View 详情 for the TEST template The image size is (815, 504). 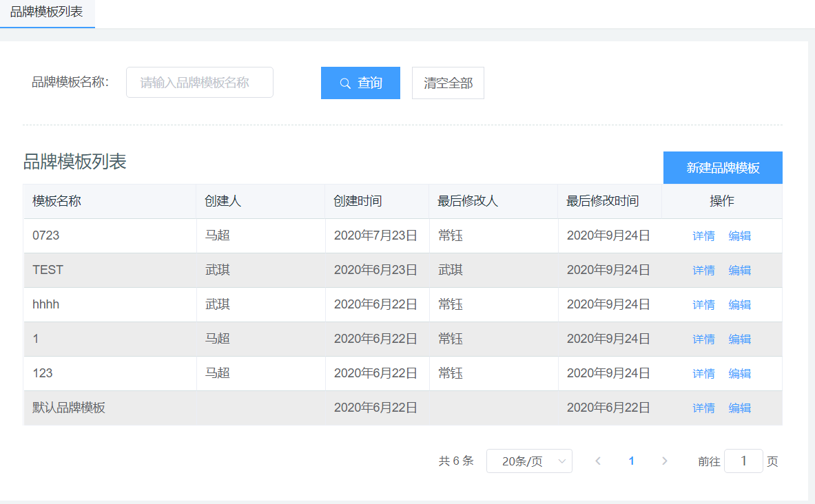click(x=703, y=271)
